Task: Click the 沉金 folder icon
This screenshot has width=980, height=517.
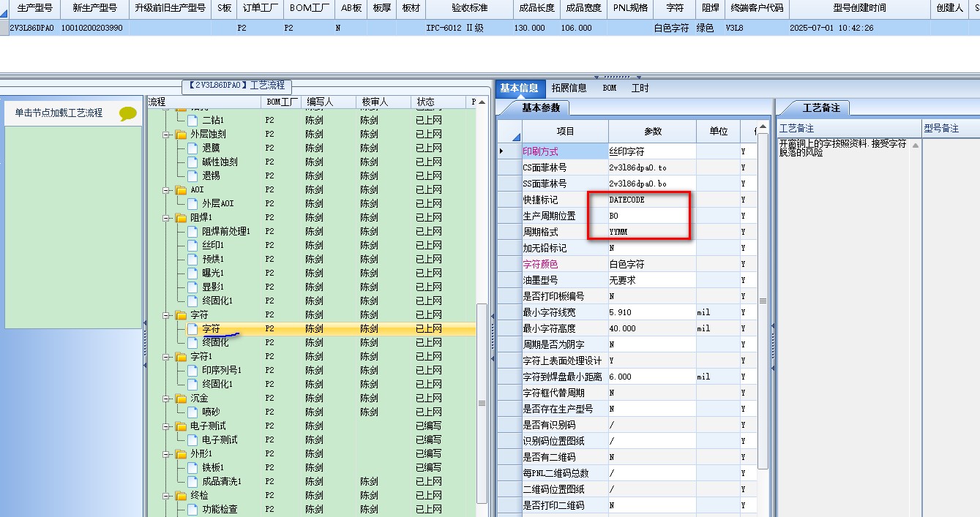Action: [181, 399]
